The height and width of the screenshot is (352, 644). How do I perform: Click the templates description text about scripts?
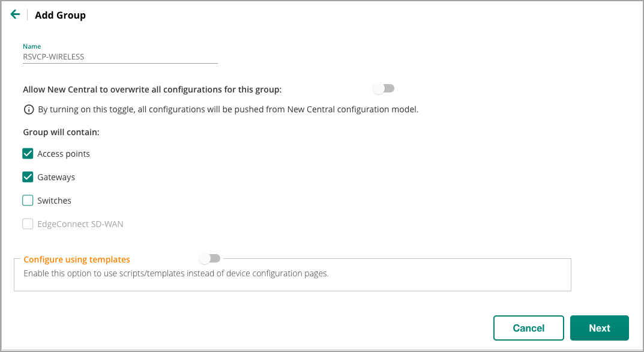click(x=176, y=273)
